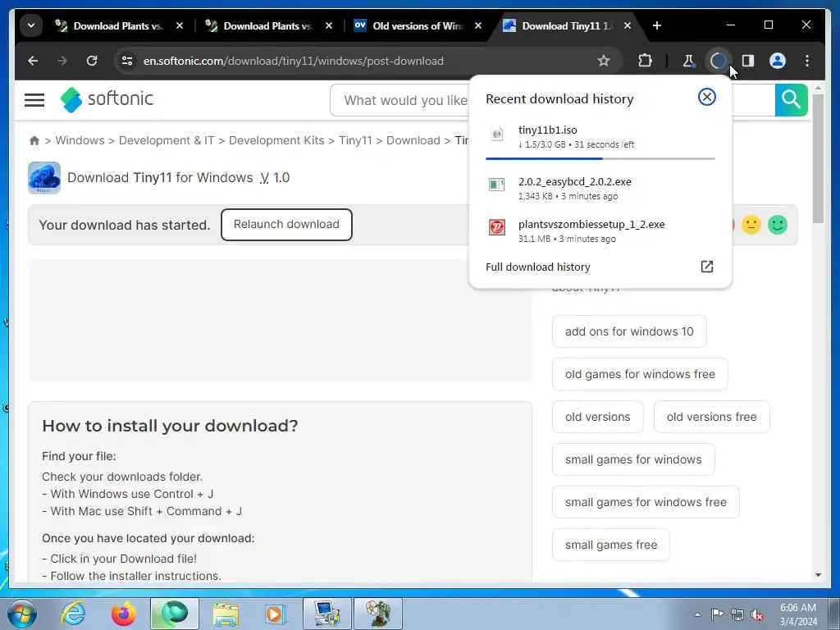
Task: Click Tiny11 breadcrumb link
Action: (x=355, y=140)
